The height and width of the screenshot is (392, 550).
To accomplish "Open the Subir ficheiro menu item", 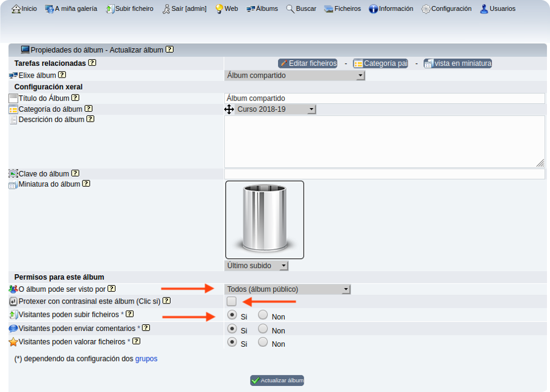I will 130,9.
